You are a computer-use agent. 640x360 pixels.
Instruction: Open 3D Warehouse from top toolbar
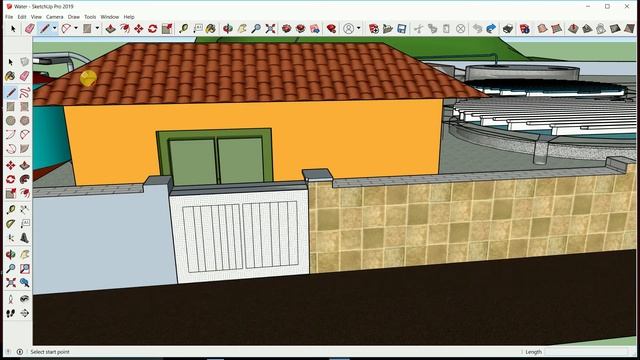(x=287, y=29)
